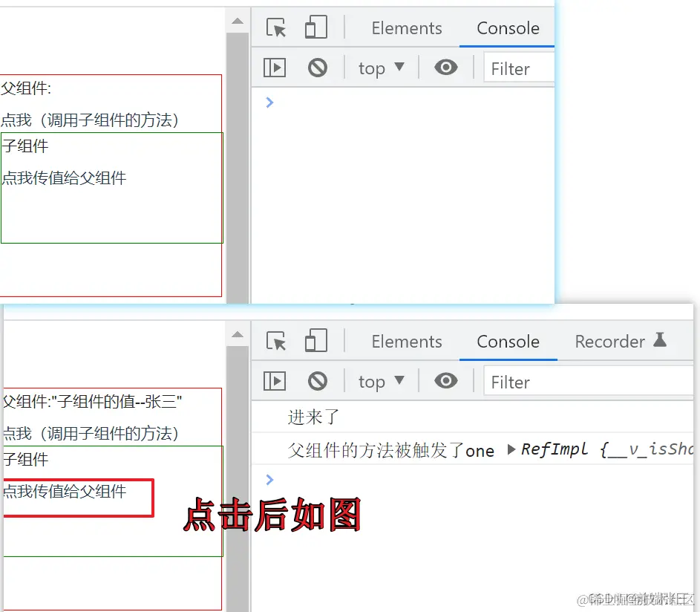
Task: Toggle device mode in lower DevTools
Action: 315,340
